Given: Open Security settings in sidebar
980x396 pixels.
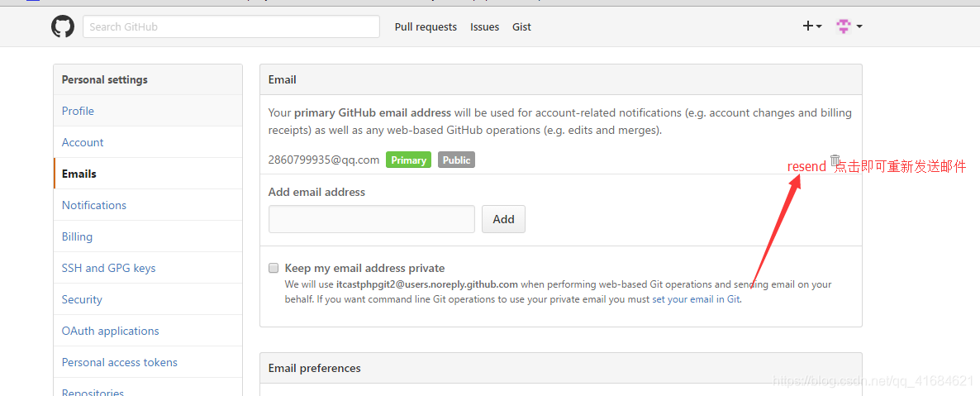Looking at the screenshot, I should click(82, 299).
